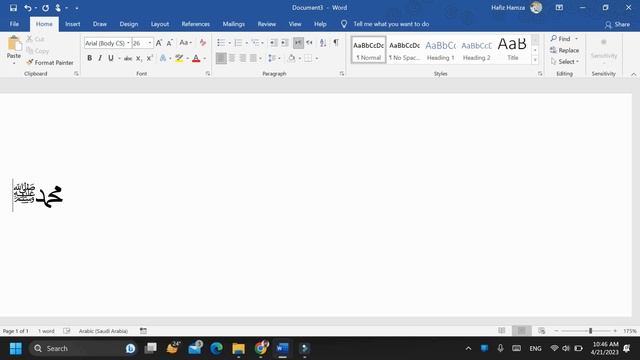This screenshot has width=640, height=360.
Task: Undo the last action
Action: tap(27, 8)
